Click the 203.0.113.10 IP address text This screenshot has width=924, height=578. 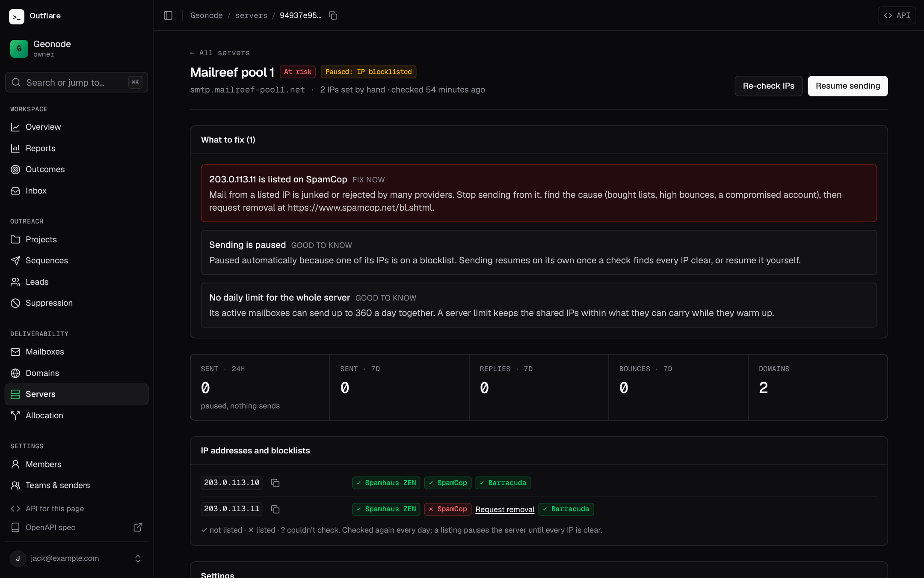[x=231, y=483]
